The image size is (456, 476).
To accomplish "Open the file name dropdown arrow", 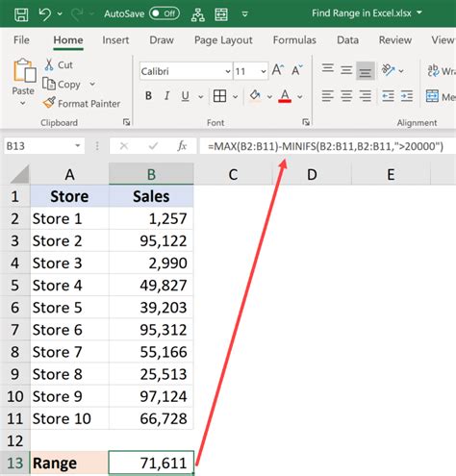I will coord(419,13).
